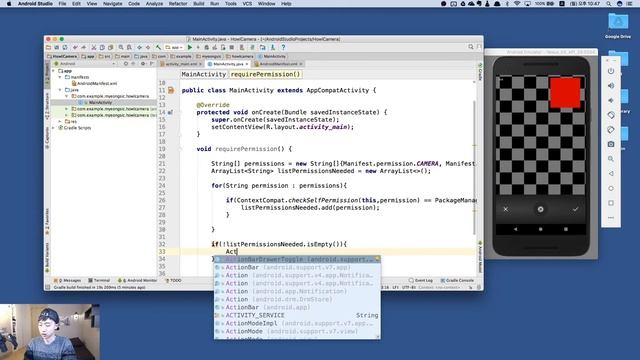Click the Redo arrow toolbar icon
The image size is (640, 360).
[84, 47]
